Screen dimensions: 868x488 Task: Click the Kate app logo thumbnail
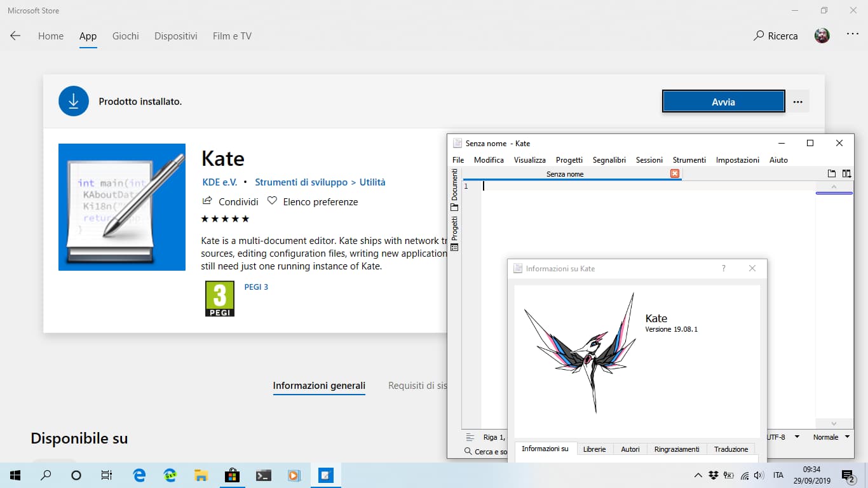(122, 207)
